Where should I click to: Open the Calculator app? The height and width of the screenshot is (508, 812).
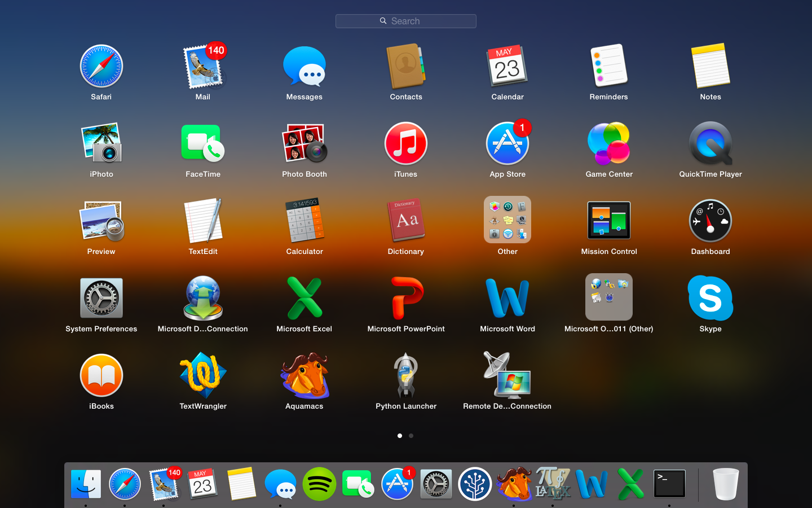(304, 221)
